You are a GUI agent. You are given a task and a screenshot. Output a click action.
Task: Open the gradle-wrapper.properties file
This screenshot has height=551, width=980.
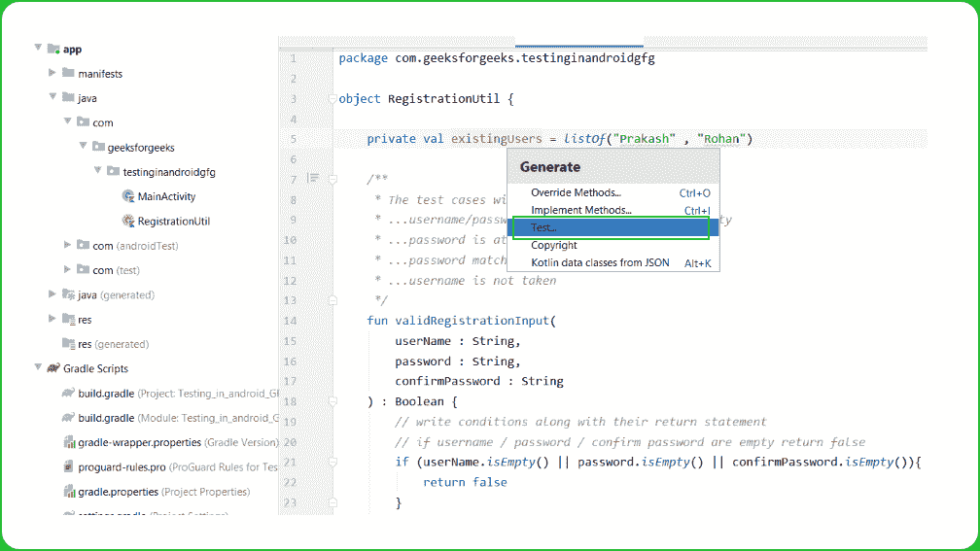pyautogui.click(x=140, y=442)
